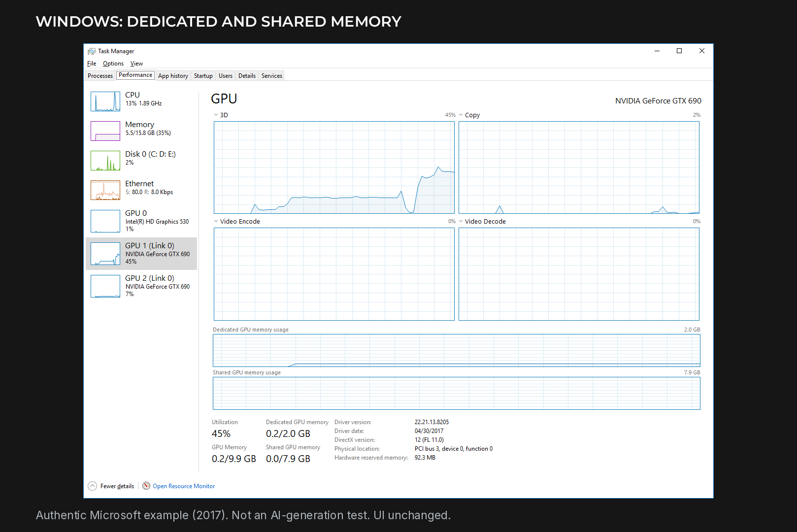Click the 92.3 MB hardware reserved value
The width and height of the screenshot is (797, 532).
pos(425,458)
